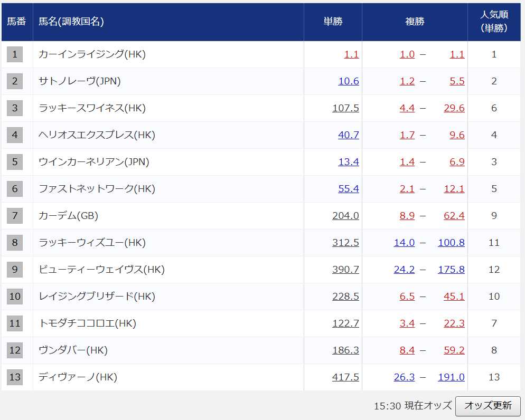Click horse name サトノレーヴ(JPN)
Viewport: 525px width, 420px height.
(79, 81)
